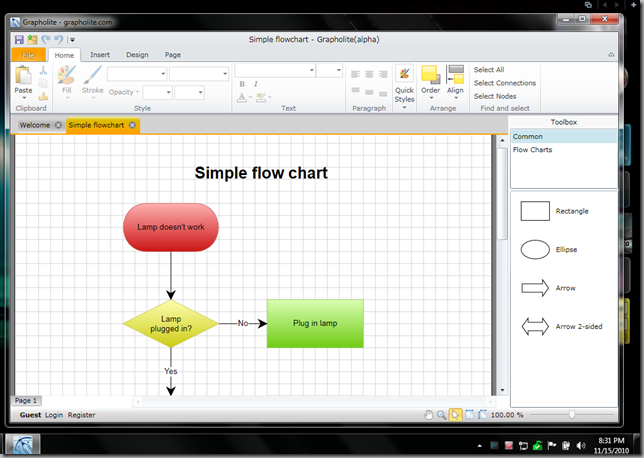Click the Page 1 tab at bottom
This screenshot has width=644, height=458.
[x=26, y=400]
